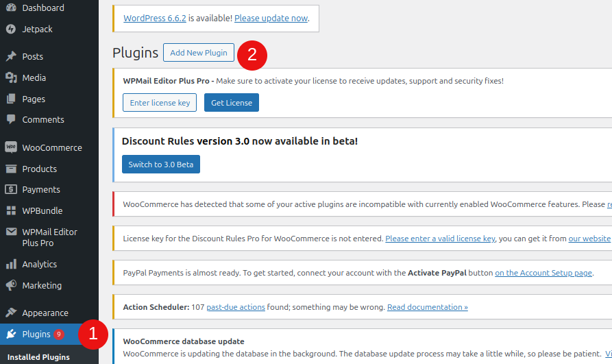Click the Pages stacked-sheets icon
This screenshot has height=364, width=612.
[x=11, y=99]
